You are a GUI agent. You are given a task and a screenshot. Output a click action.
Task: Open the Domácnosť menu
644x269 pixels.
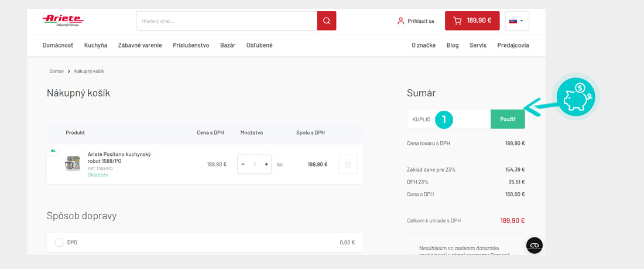[x=58, y=45]
